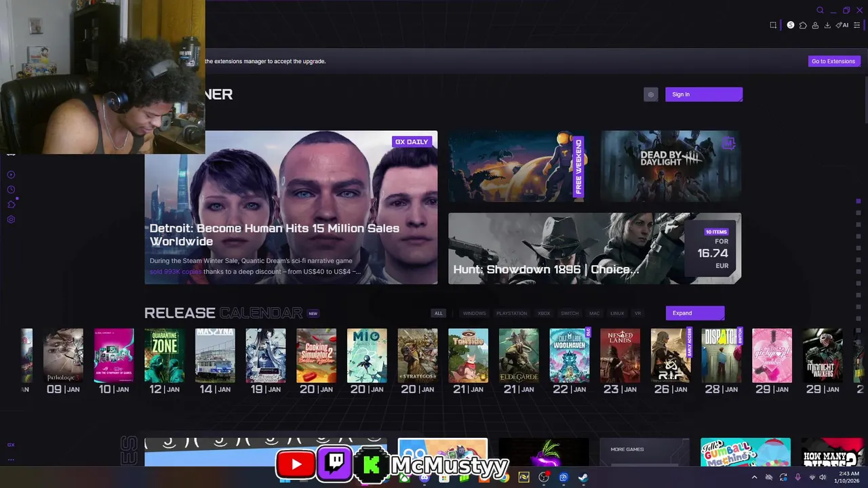This screenshot has height=488, width=868.
Task: Click the snapshot capture icon
Action: pos(773,25)
